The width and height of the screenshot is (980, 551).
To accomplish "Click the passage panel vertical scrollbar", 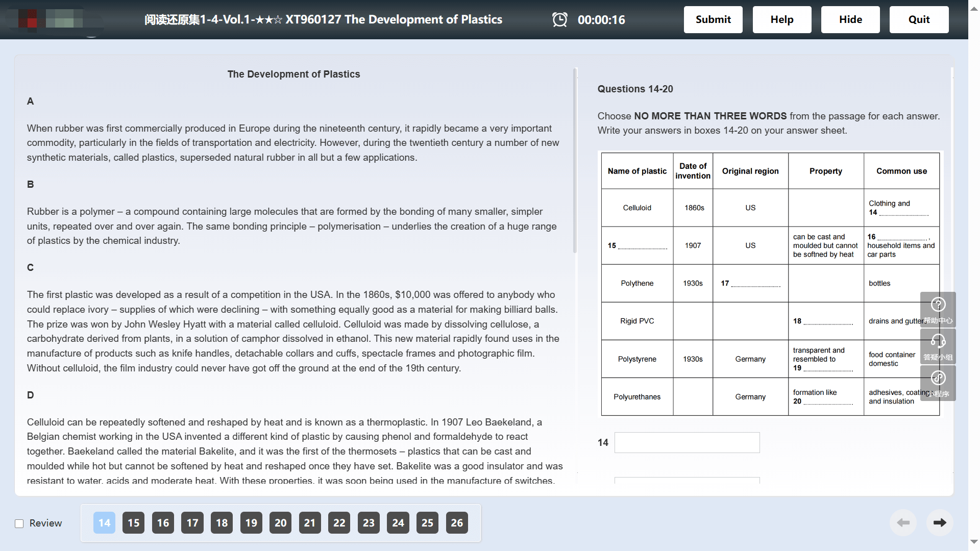I will 575,161.
